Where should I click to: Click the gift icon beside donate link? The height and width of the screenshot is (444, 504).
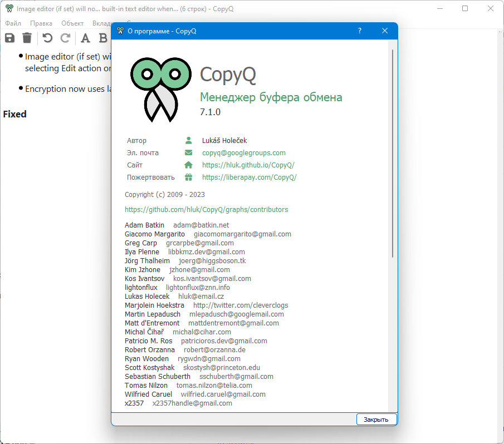188,177
